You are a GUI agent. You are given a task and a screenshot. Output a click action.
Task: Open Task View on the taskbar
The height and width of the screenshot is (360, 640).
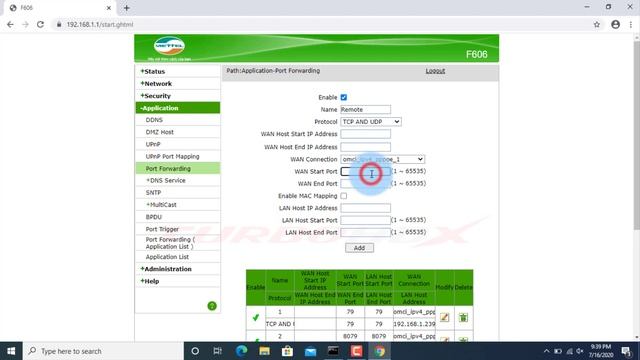pos(218,351)
